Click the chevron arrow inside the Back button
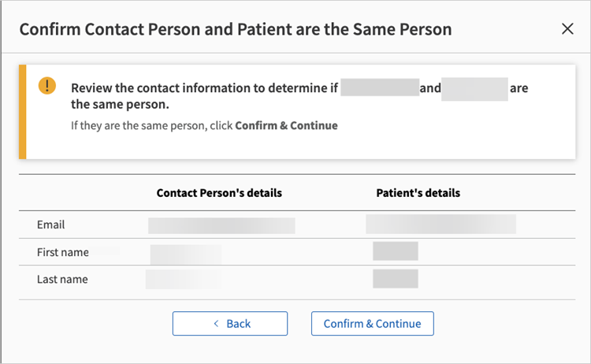Viewport: 591px width, 364px height. (x=216, y=324)
